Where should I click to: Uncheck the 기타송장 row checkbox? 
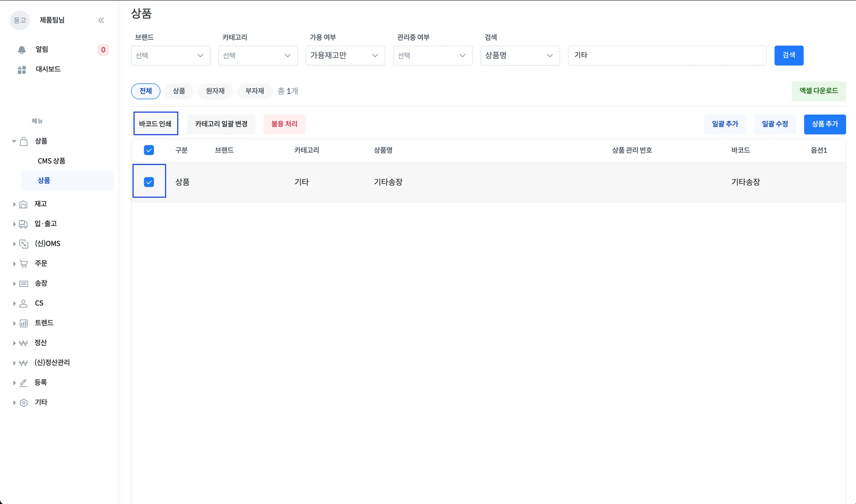[149, 182]
